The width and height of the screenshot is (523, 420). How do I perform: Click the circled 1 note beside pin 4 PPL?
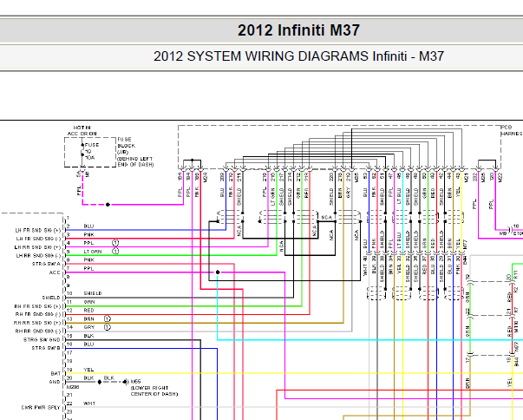tap(115, 242)
